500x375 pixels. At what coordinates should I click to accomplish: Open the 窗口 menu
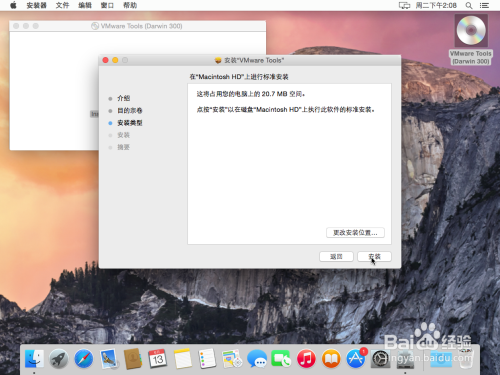(x=107, y=5)
